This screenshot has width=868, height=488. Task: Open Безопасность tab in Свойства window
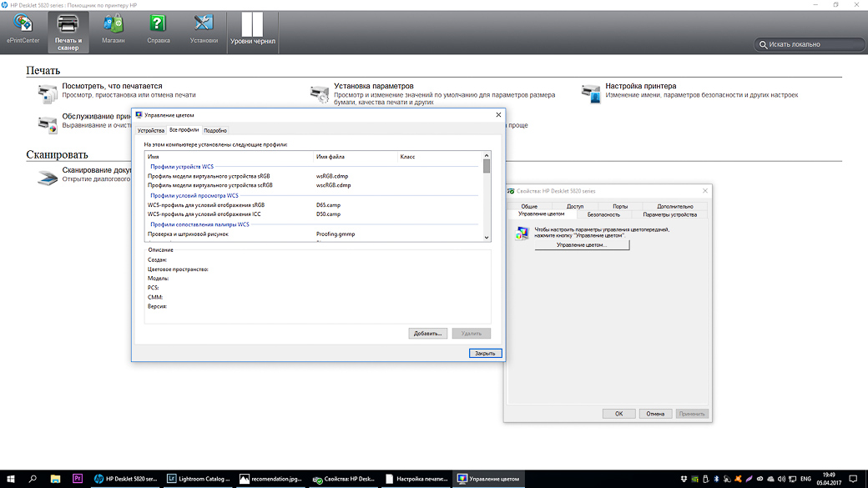[603, 214]
